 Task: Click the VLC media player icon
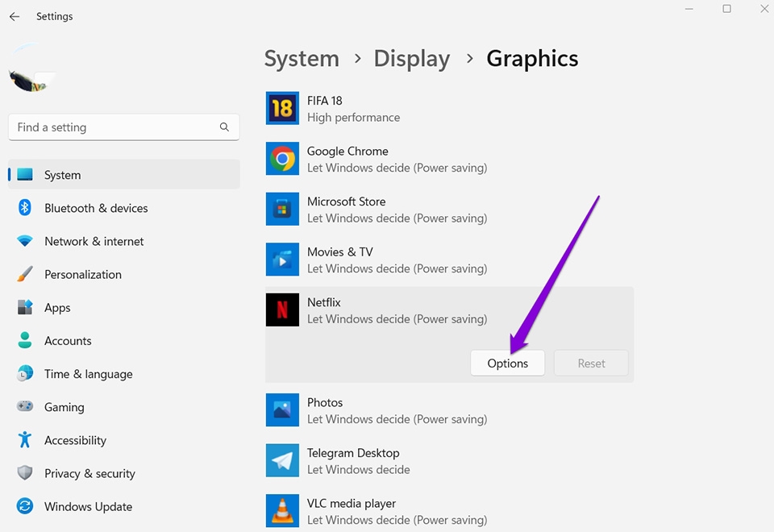click(282, 510)
